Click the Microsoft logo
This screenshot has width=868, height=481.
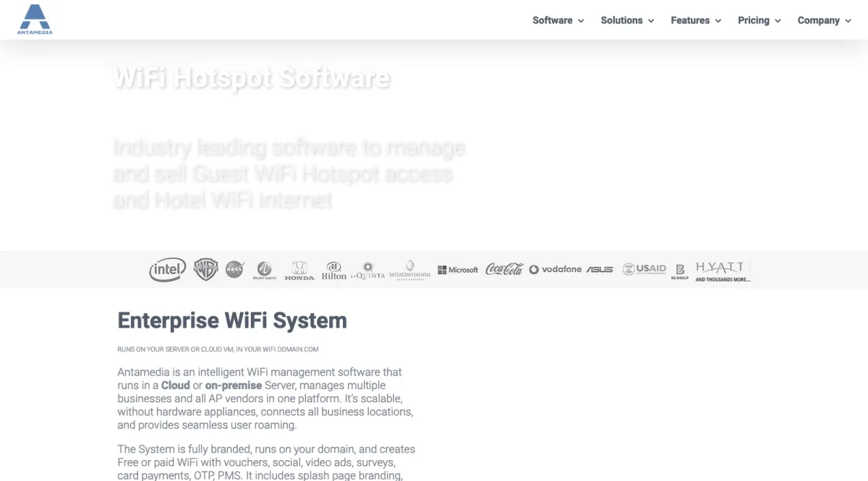coord(458,270)
